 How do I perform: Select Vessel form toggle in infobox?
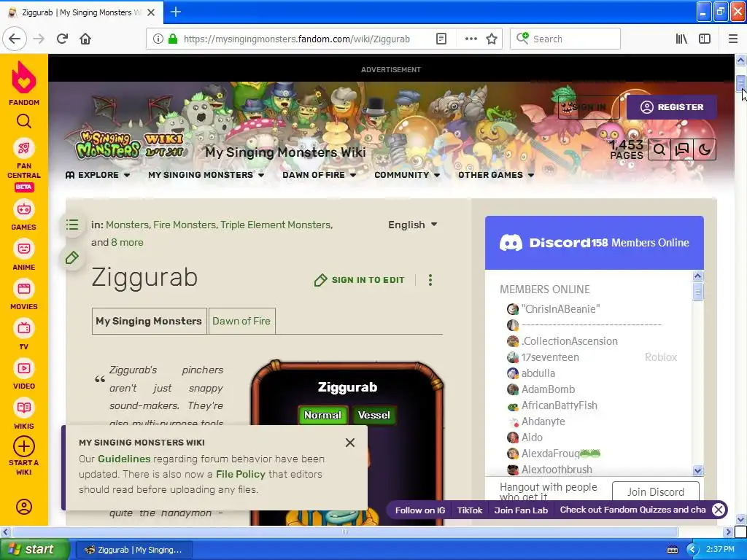point(374,415)
